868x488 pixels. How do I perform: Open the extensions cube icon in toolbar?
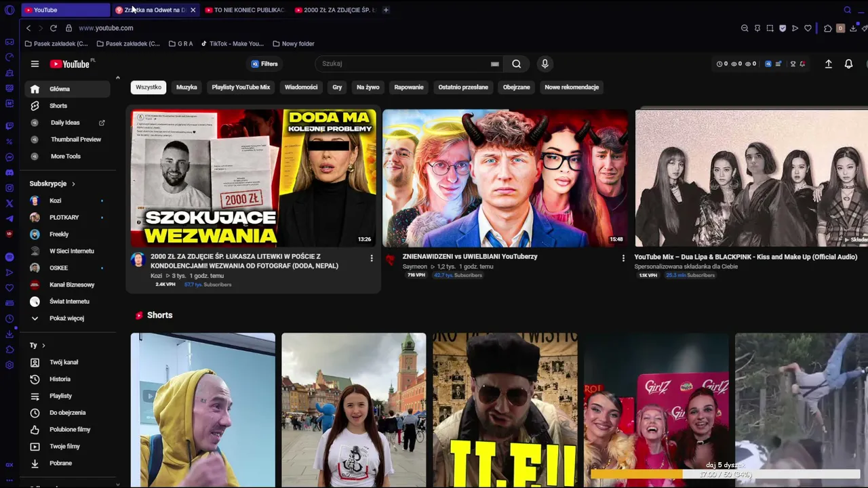[x=827, y=28]
